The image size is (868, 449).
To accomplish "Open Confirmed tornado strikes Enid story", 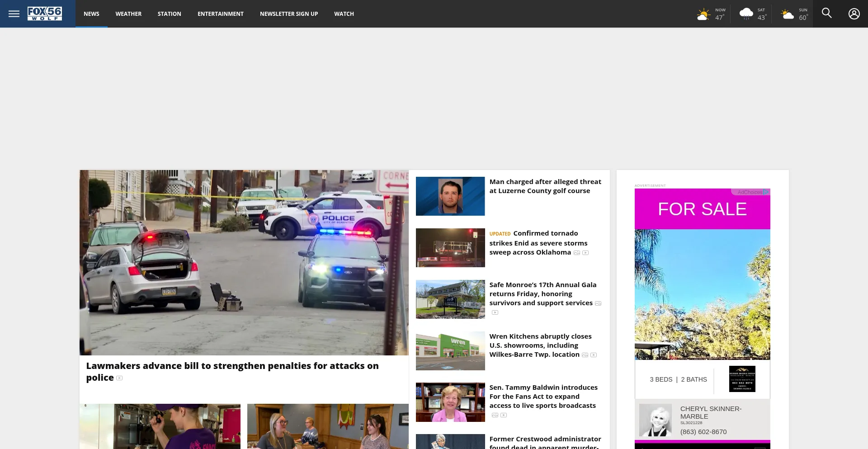I will [x=538, y=243].
